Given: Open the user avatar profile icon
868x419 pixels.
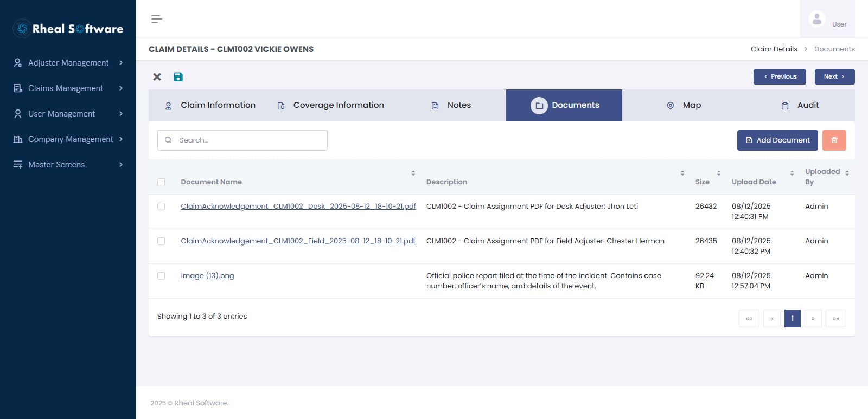Looking at the screenshot, I should (x=817, y=19).
